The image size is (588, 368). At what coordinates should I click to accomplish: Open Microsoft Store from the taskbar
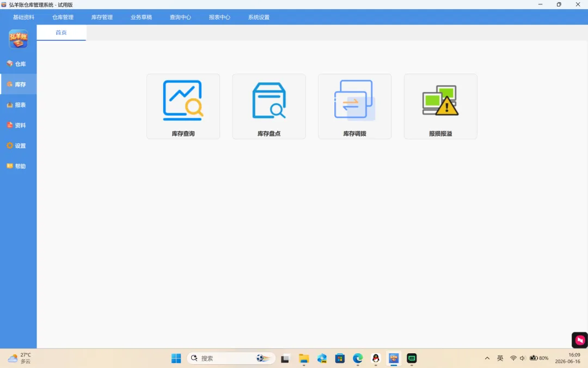[340, 358]
